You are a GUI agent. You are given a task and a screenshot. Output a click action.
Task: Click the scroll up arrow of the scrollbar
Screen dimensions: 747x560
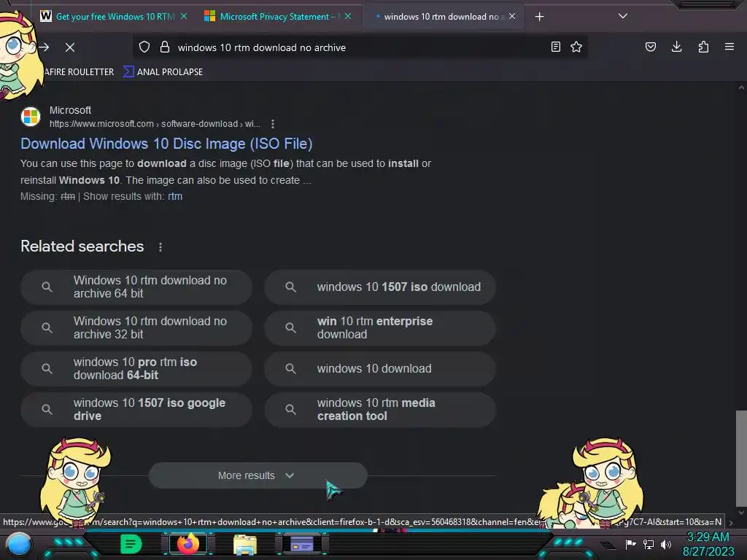741,87
